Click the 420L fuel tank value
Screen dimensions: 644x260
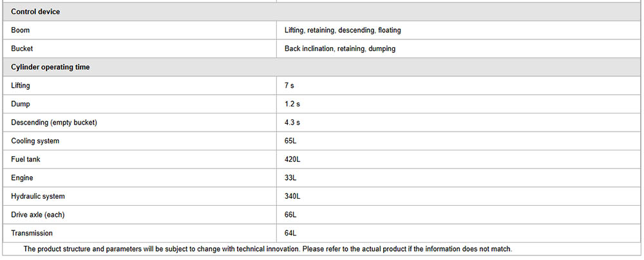pos(292,159)
